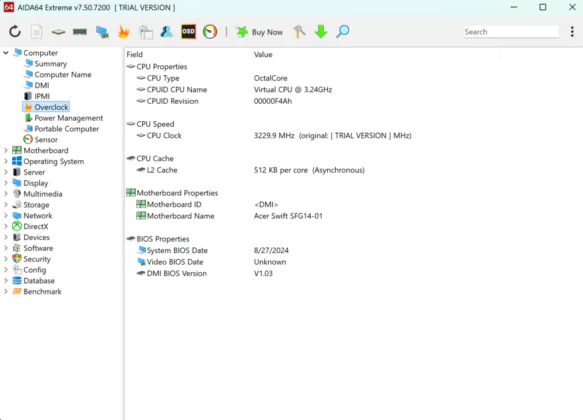Select the CPU Type row

(312, 78)
